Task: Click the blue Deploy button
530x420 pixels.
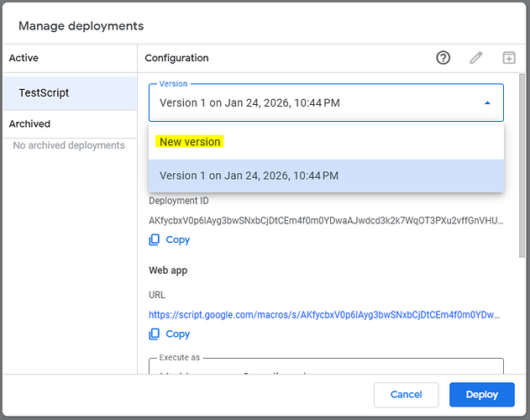Action: pos(481,394)
